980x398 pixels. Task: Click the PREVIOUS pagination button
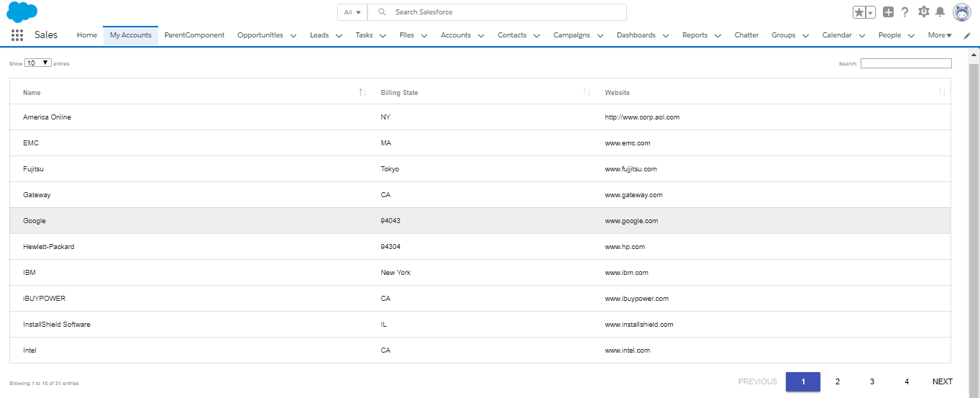(758, 381)
